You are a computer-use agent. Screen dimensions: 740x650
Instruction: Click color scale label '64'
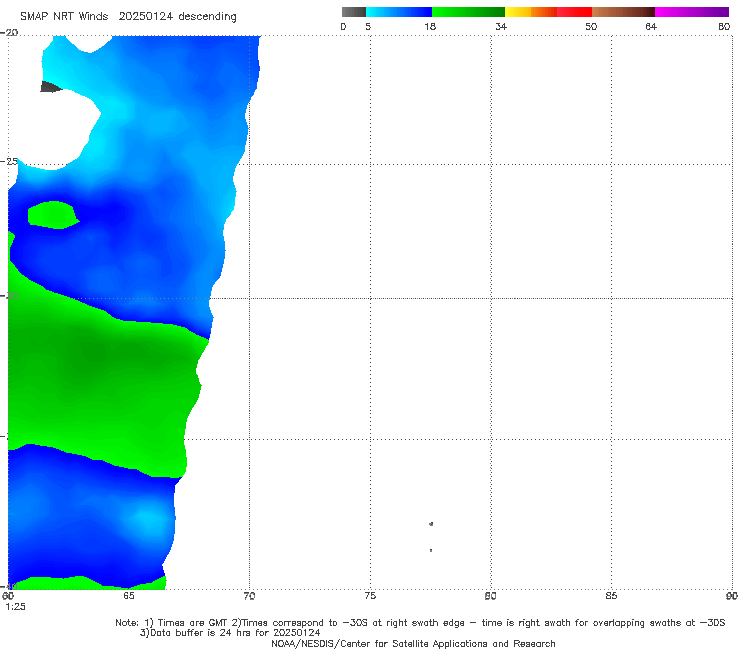click(x=651, y=27)
